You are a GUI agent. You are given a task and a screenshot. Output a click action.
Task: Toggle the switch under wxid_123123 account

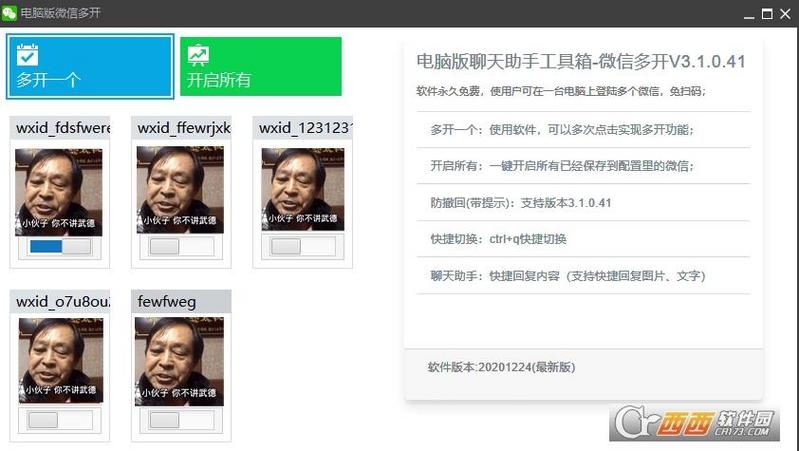303,247
